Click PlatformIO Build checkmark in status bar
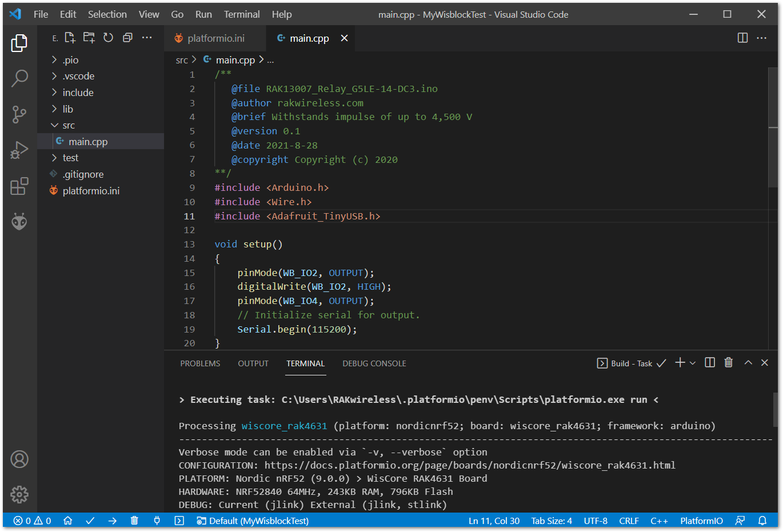 tap(90, 521)
